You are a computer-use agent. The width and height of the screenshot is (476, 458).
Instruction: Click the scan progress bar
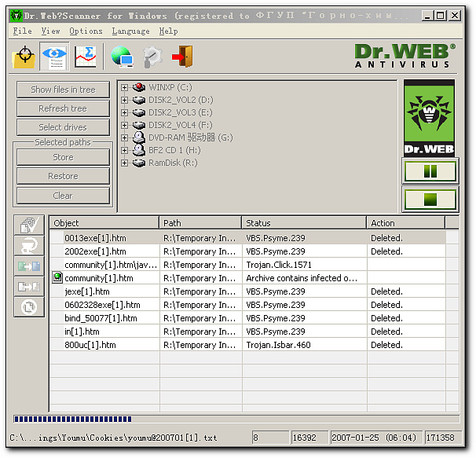[236, 420]
